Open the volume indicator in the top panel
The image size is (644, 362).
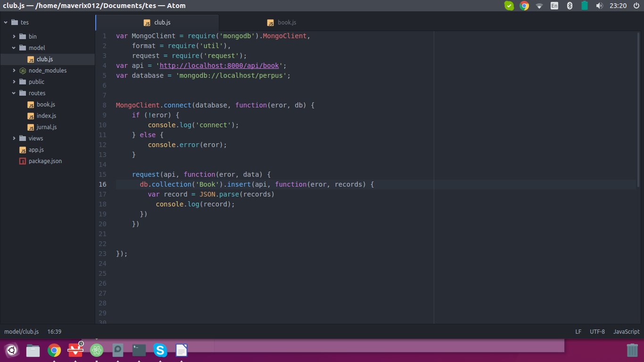point(599,6)
